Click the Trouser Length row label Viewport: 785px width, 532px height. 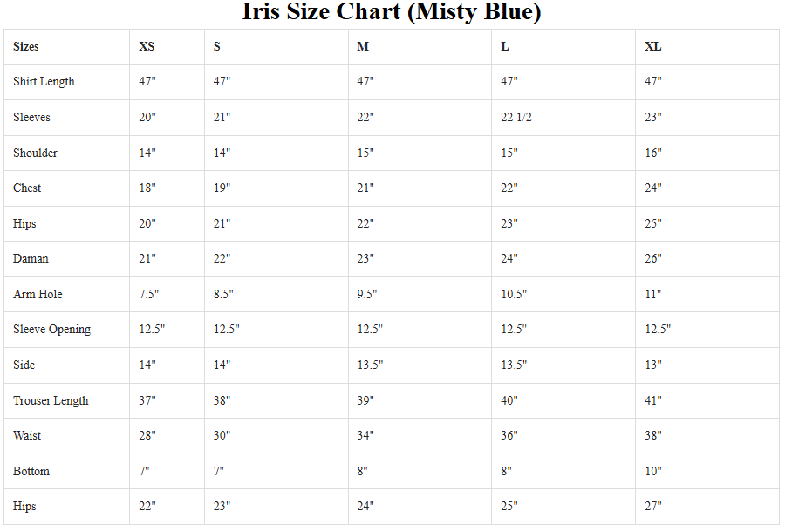pos(51,401)
